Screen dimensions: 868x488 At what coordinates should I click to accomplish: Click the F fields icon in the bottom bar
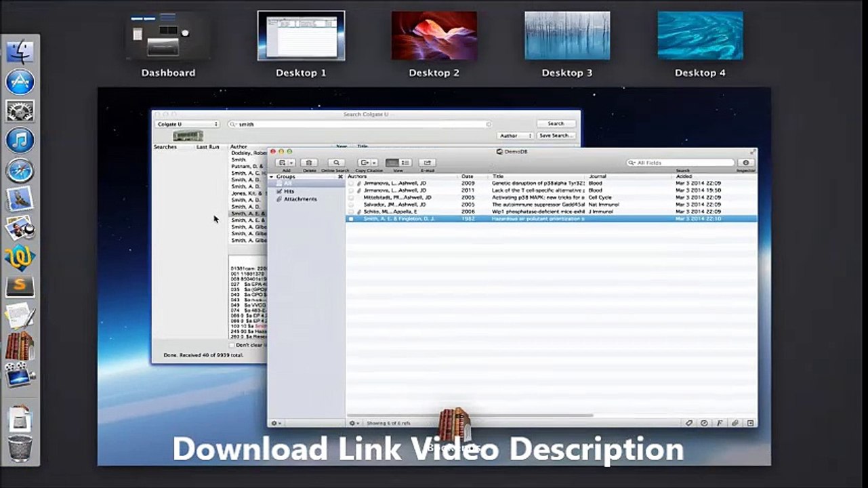coord(720,423)
